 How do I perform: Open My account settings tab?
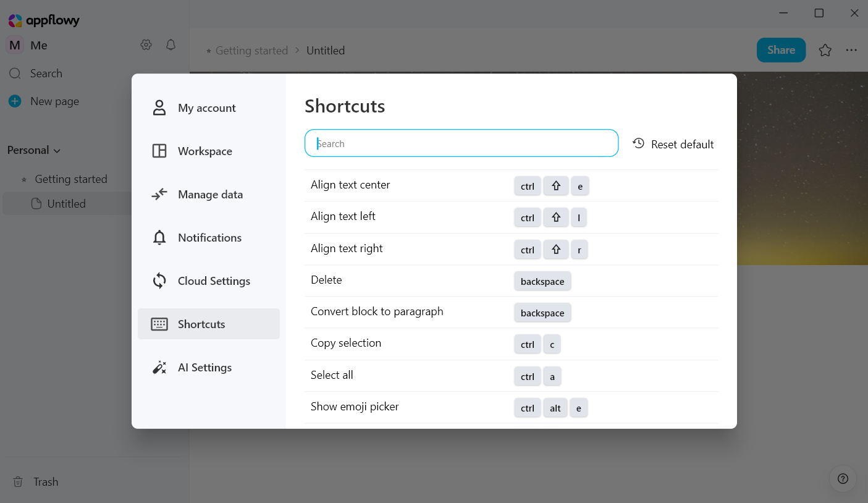[x=209, y=108]
